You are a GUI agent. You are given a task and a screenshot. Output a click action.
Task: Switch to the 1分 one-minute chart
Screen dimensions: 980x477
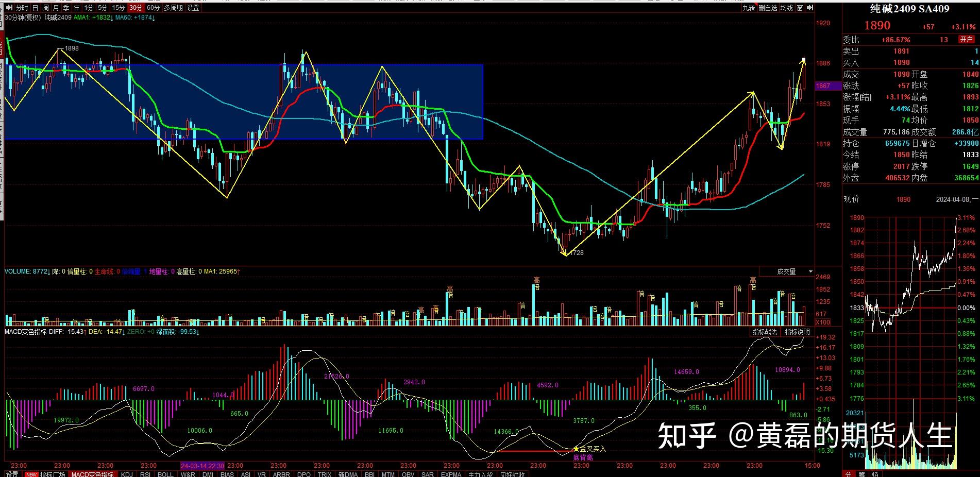89,8
